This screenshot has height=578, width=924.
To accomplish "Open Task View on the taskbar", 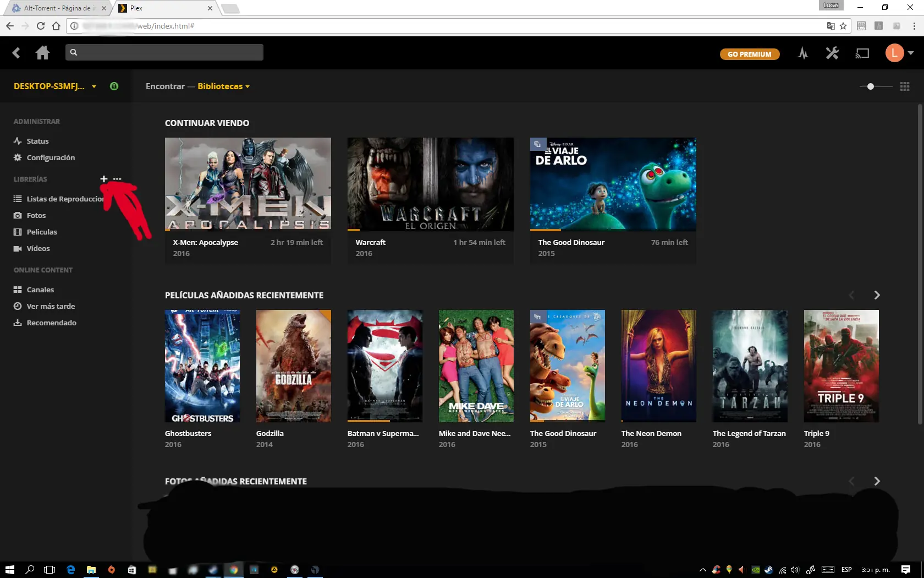I will (x=50, y=570).
